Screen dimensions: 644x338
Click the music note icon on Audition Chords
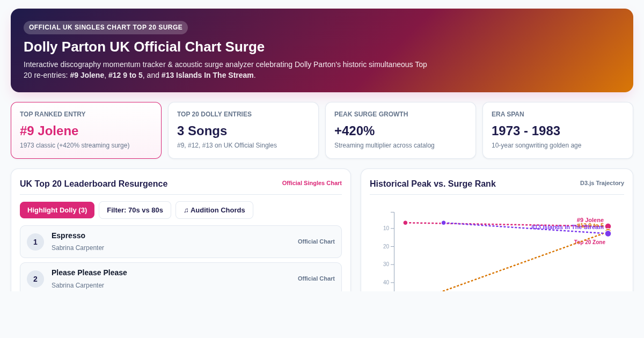[186, 210]
